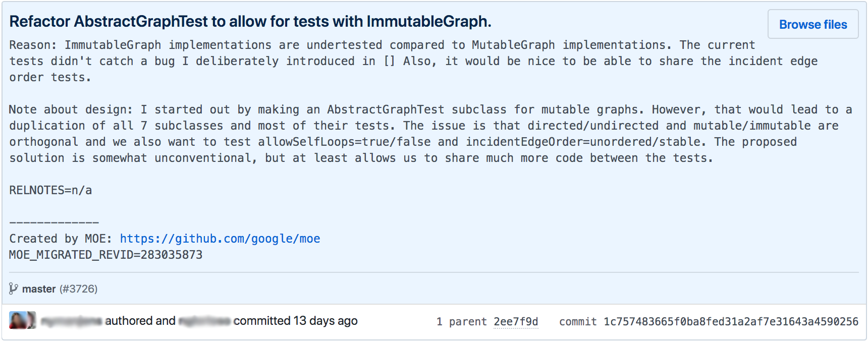
Task: Open the https://github.com/google/moe link
Action: [x=220, y=238]
